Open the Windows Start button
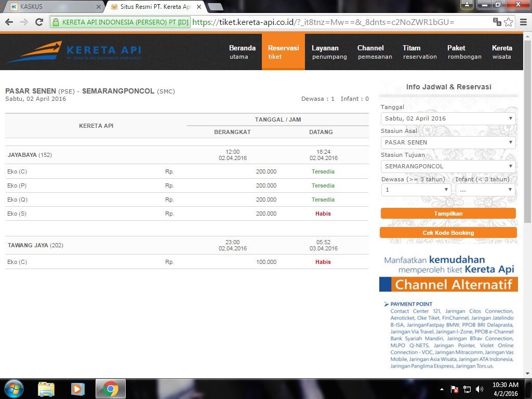 (14, 389)
